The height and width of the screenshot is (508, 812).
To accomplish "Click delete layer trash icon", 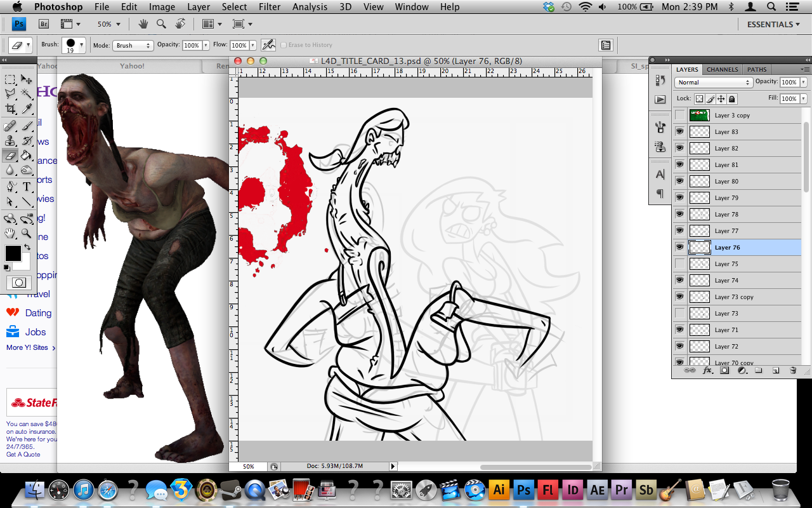I will pos(793,370).
